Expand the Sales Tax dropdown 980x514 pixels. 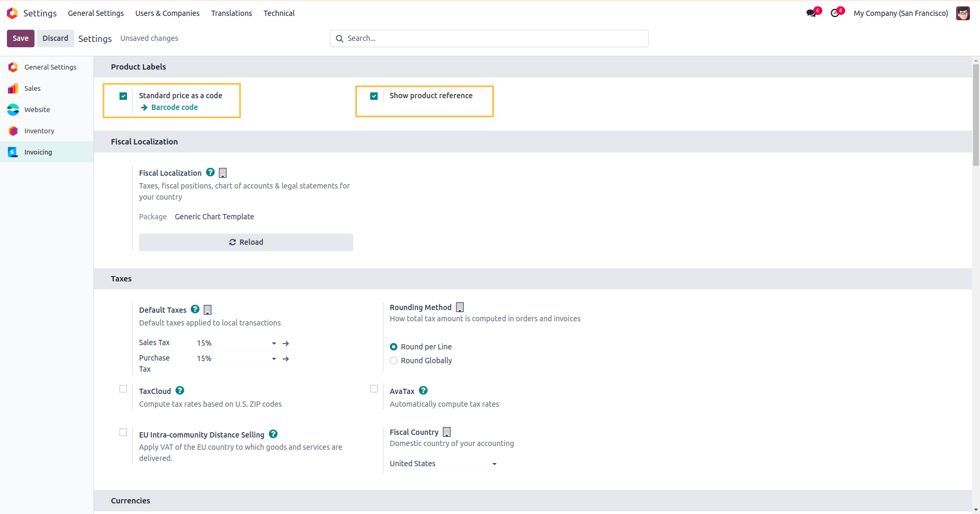point(274,344)
